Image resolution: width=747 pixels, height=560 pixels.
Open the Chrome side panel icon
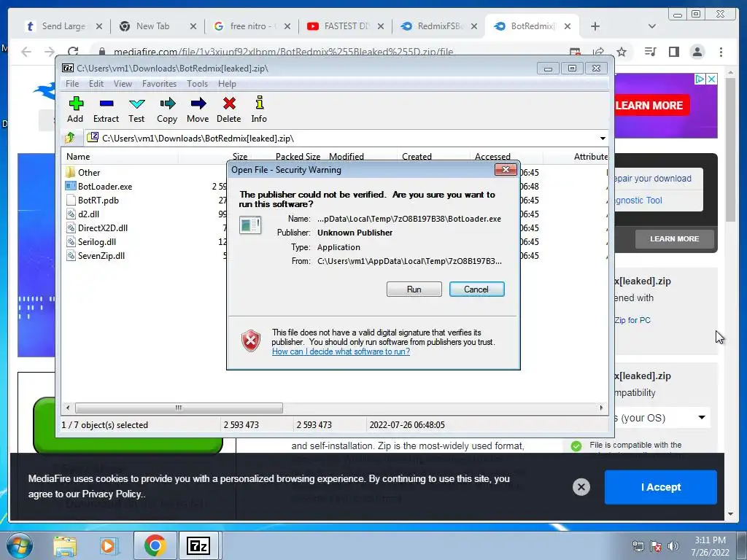point(673,52)
